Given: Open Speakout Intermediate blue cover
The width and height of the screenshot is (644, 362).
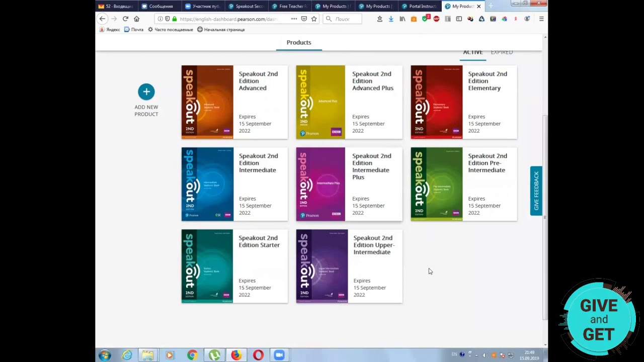Looking at the screenshot, I should pyautogui.click(x=207, y=184).
